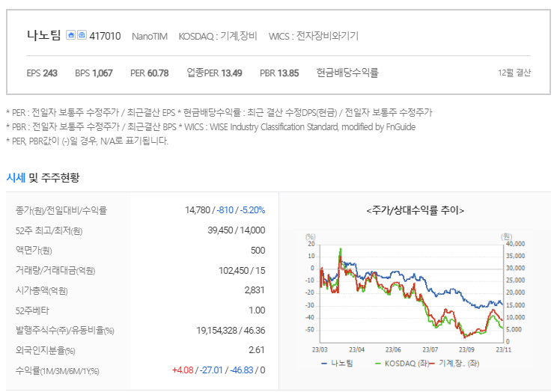Click the value 39,450 / 14,000
Image resolution: width=557 pixels, height=392 pixels.
[237, 230]
